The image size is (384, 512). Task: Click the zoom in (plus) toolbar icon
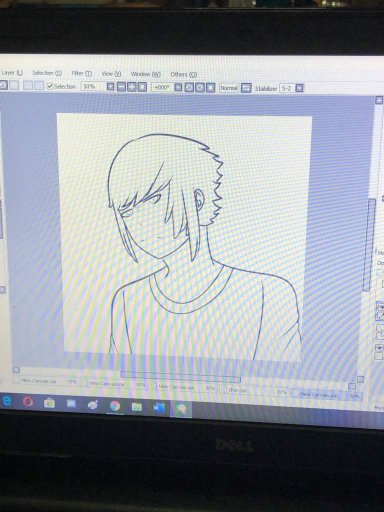pos(132,87)
